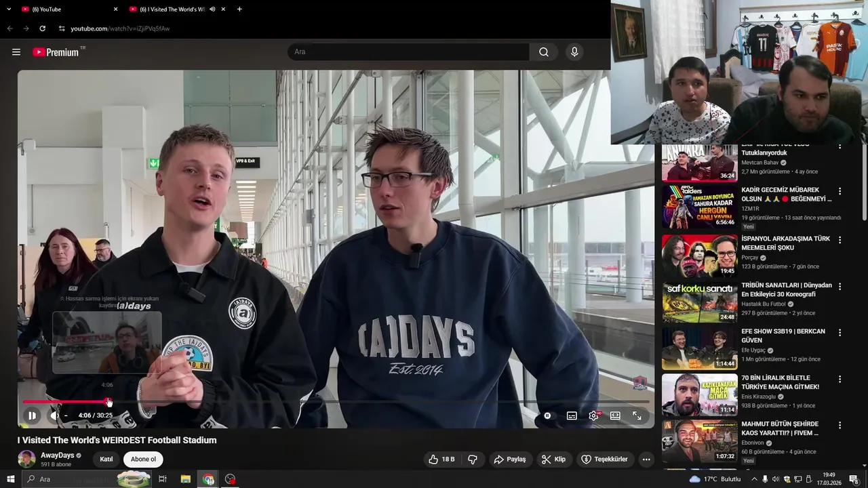This screenshot has width=868, height=488.
Task: Go back in the browser
Action: (x=9, y=28)
